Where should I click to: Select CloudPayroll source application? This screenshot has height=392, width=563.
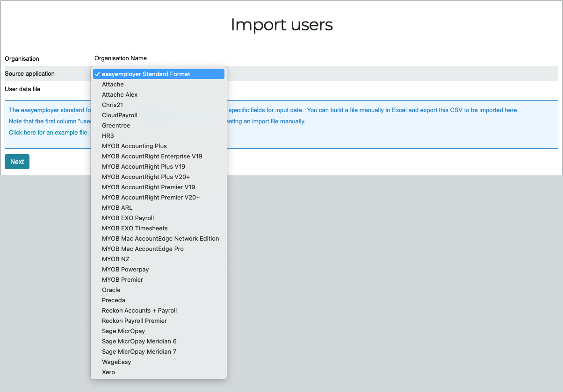(x=159, y=115)
